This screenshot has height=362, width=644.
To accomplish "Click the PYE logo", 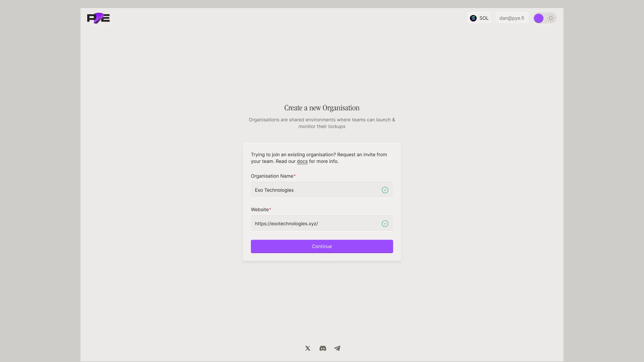I will [98, 18].
